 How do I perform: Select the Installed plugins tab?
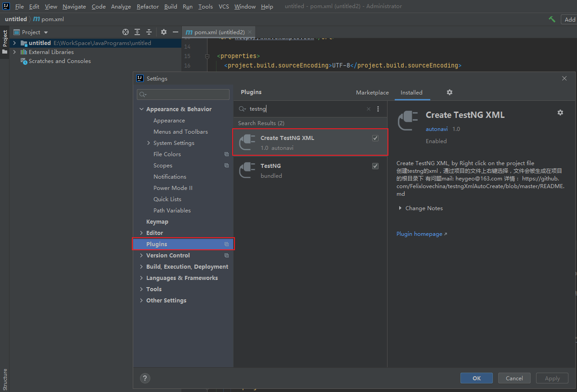pos(411,92)
